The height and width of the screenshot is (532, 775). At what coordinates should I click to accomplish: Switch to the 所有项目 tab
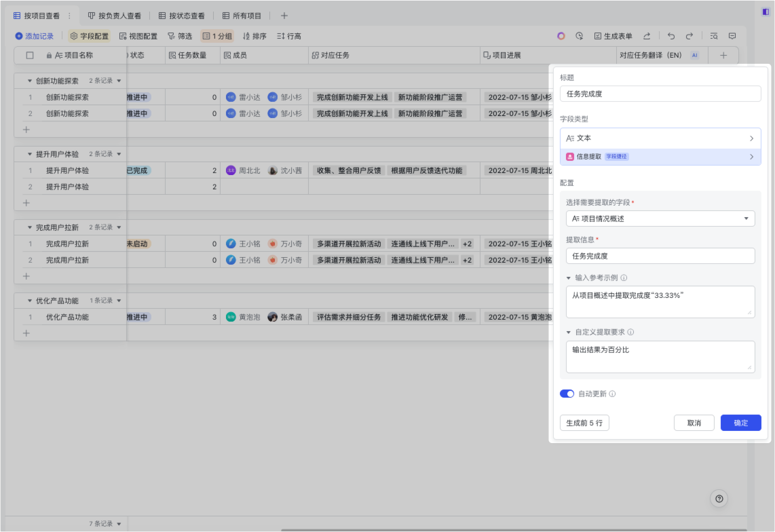242,16
